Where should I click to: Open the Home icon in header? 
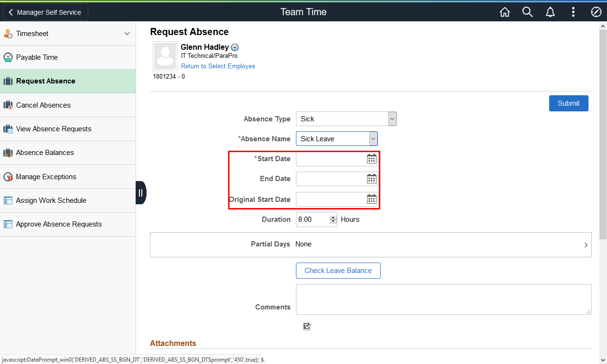click(x=505, y=12)
